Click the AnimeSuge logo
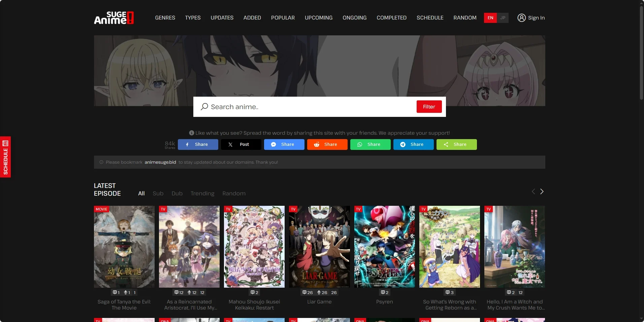The height and width of the screenshot is (322, 644). pos(114,18)
